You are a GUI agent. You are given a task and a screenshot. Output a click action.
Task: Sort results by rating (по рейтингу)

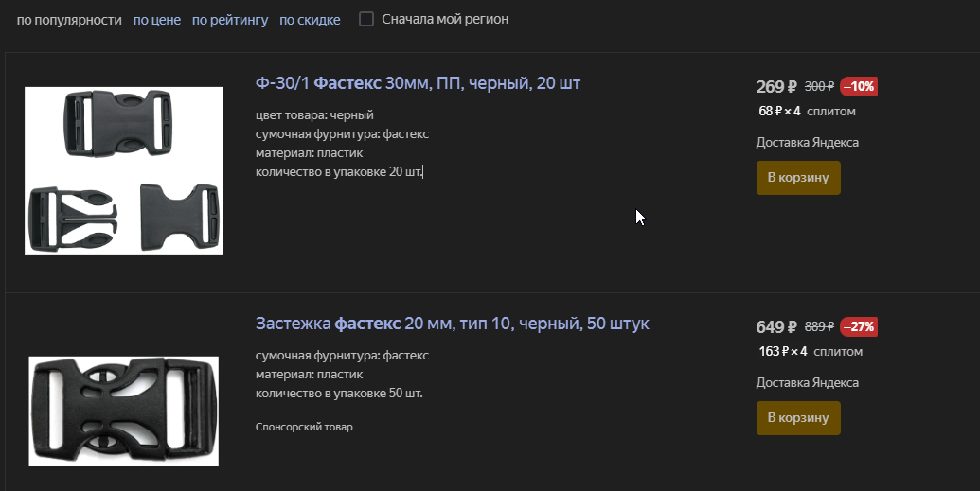click(x=230, y=20)
